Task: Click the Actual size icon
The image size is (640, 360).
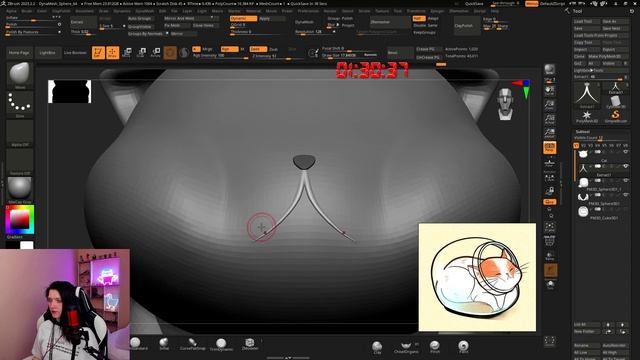Action: point(549,119)
